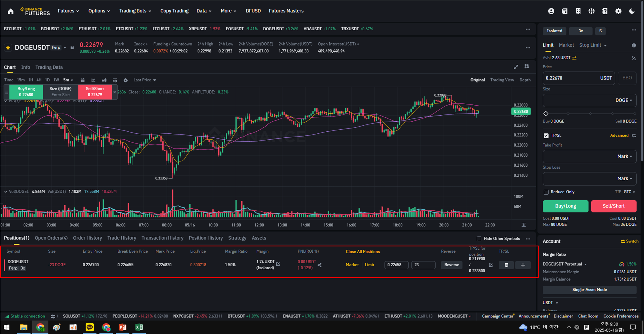
Task: Open network settings icon by Stable connection
Action: (53, 316)
